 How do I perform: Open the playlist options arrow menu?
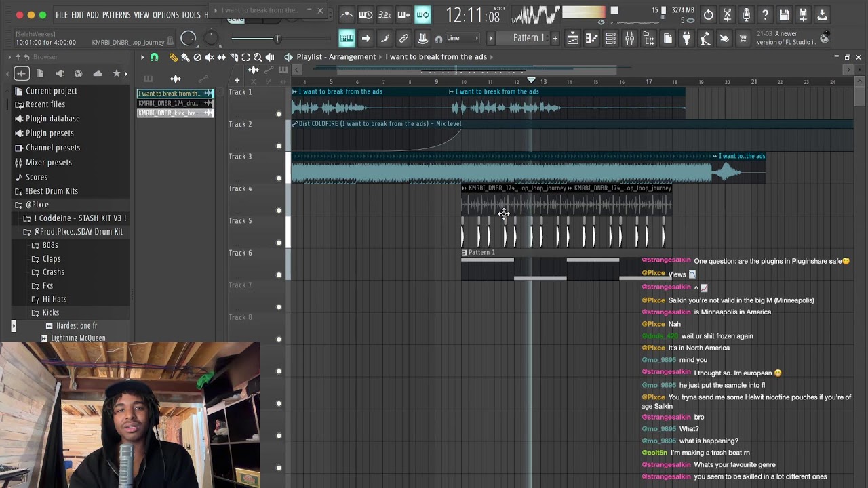142,58
